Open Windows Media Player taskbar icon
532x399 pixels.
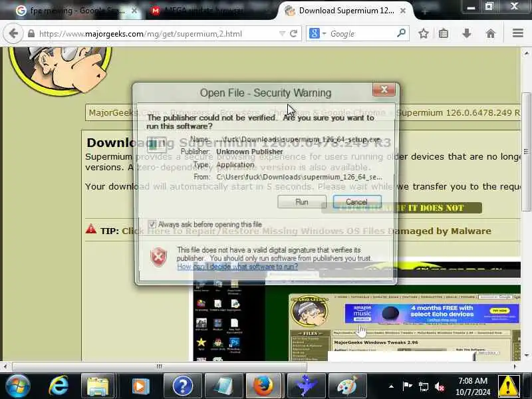(x=140, y=386)
